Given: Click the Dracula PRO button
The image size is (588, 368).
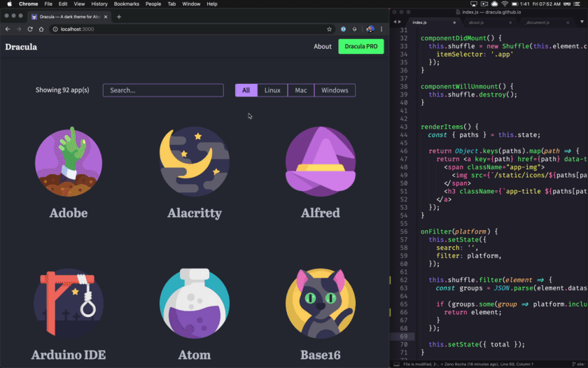Looking at the screenshot, I should 361,47.
